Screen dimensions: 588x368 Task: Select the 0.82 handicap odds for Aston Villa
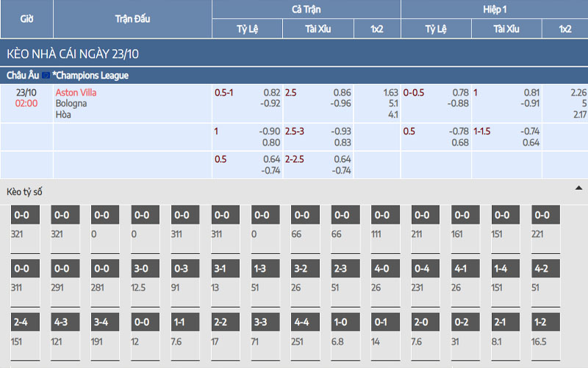(272, 93)
